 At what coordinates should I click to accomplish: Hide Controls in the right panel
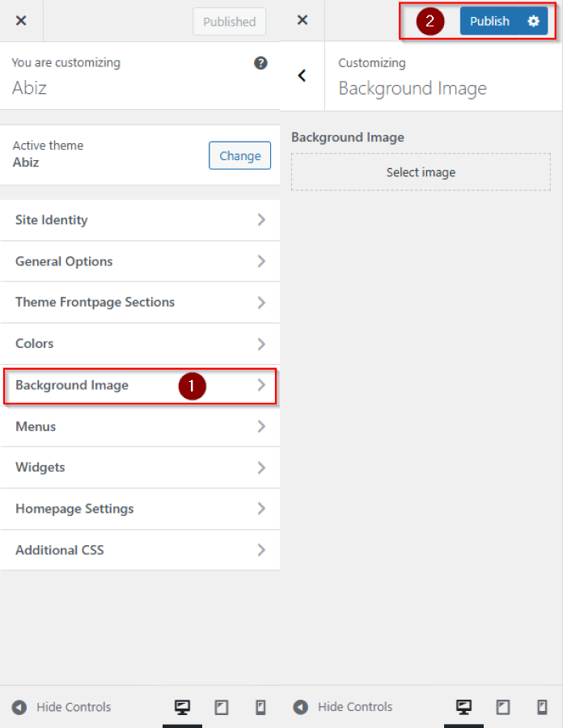pyautogui.click(x=344, y=707)
